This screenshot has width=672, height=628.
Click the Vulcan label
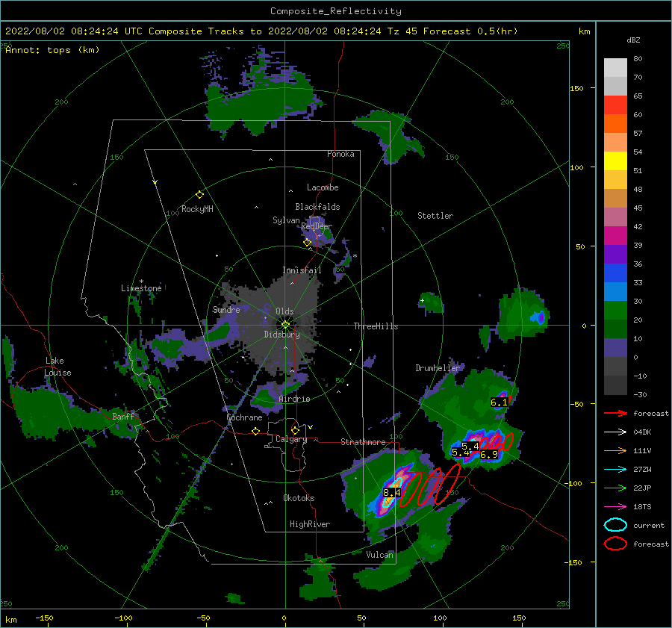point(379,555)
